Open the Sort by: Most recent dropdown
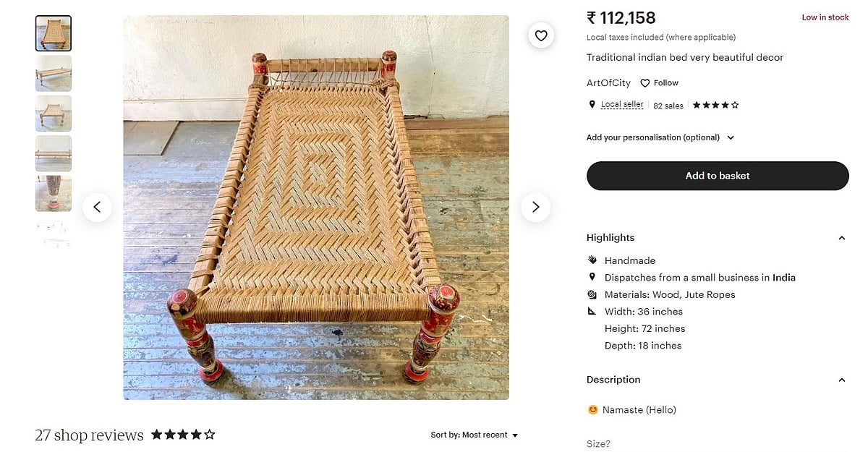 click(x=475, y=435)
